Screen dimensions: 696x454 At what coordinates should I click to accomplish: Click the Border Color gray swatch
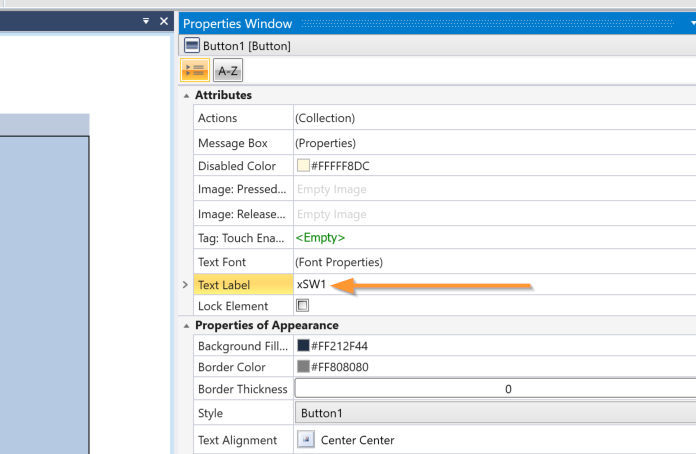tap(303, 367)
